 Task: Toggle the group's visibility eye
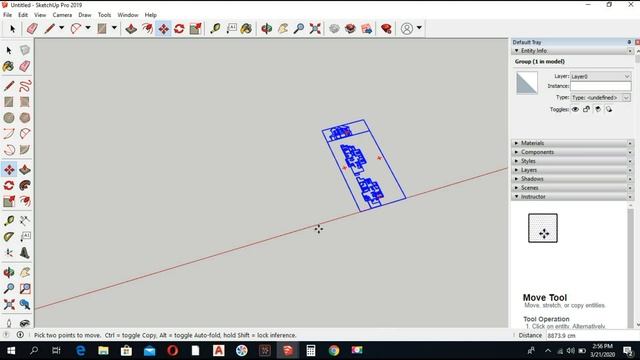(575, 109)
